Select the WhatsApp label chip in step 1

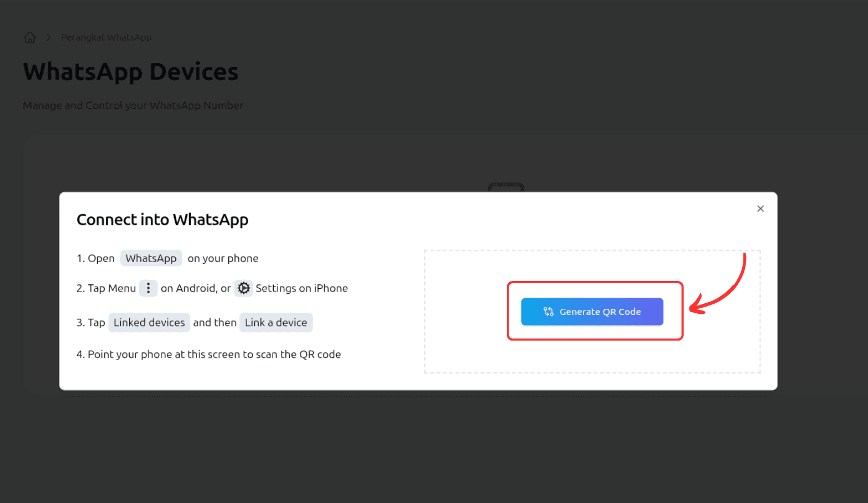151,258
